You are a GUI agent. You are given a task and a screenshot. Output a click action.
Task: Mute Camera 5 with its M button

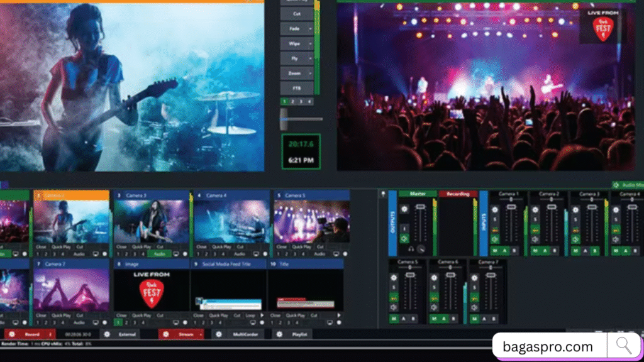pyautogui.click(x=394, y=319)
